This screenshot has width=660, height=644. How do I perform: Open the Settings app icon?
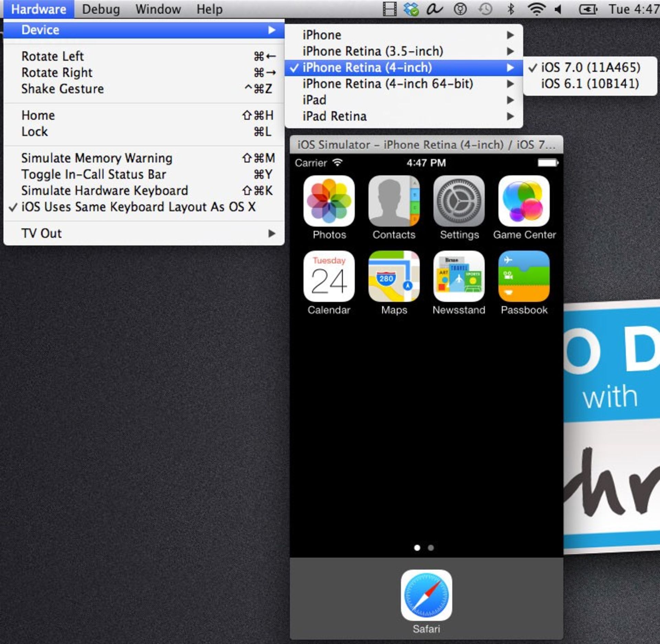click(x=459, y=201)
